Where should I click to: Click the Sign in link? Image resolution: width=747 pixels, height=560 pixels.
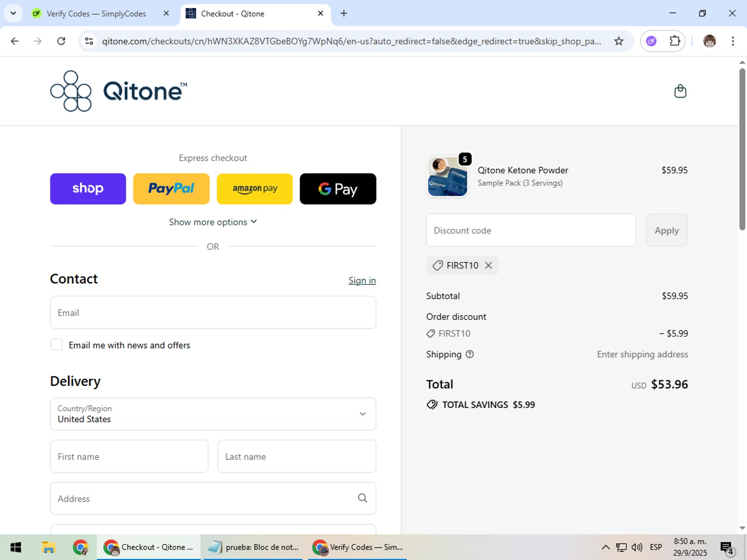tap(362, 281)
